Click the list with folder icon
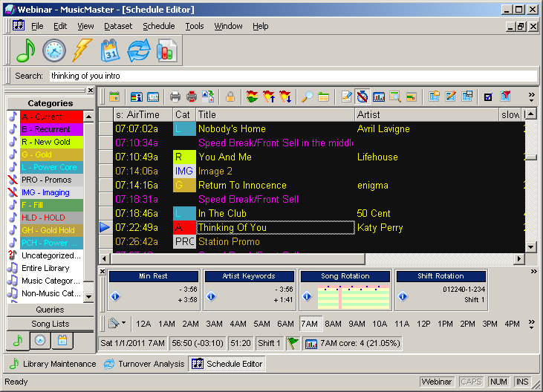Image resolution: width=543 pixels, height=392 pixels. [x=434, y=97]
